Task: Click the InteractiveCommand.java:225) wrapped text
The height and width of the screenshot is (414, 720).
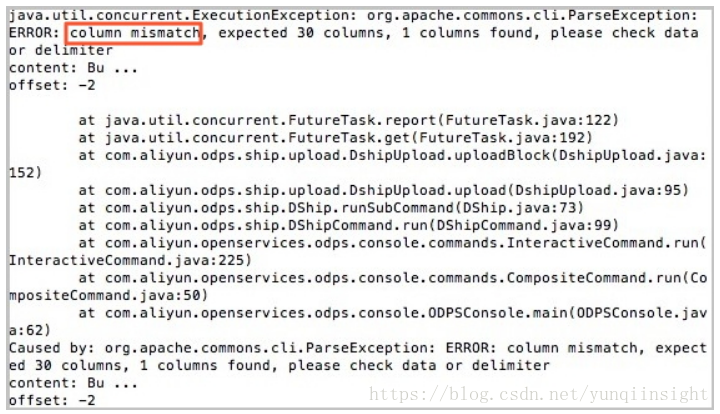Action: click(x=130, y=260)
